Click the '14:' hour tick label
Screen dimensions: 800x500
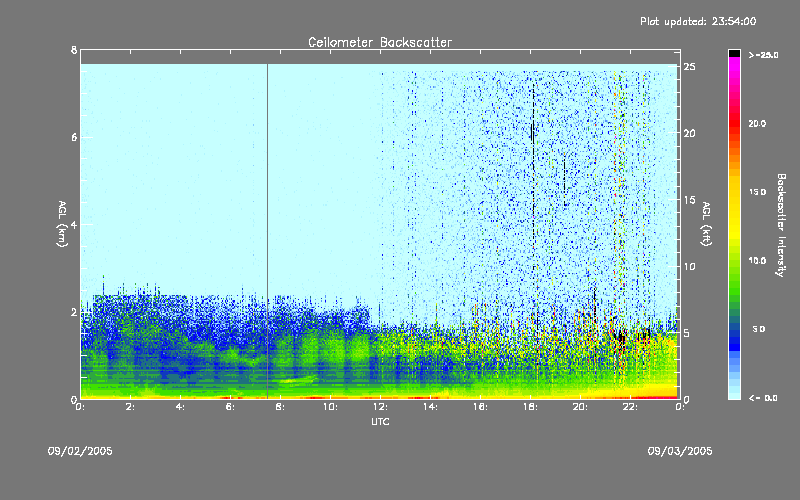(430, 407)
